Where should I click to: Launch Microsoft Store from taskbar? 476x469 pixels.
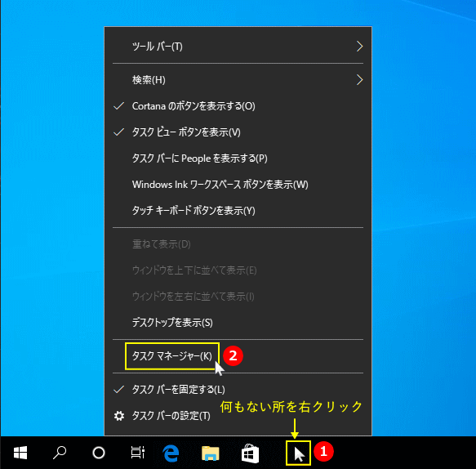point(250,453)
